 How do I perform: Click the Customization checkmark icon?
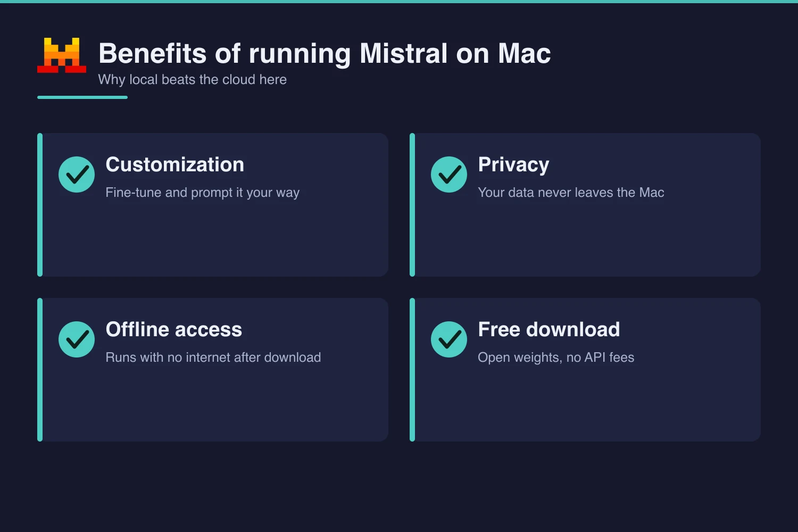77,174
